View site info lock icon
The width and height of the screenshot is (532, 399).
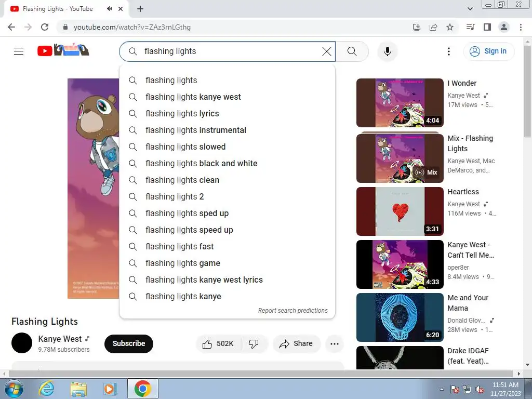click(x=65, y=27)
